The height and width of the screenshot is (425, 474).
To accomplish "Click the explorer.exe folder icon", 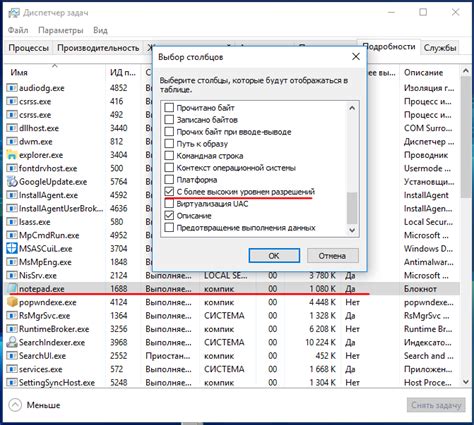I will pyautogui.click(x=12, y=155).
